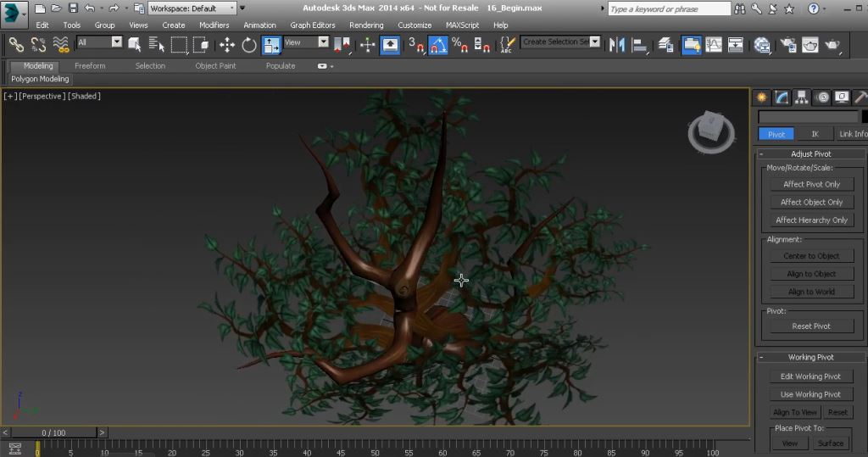Click the Window/Crossing selection icon
Screen dimensions: 868x457
pos(201,44)
